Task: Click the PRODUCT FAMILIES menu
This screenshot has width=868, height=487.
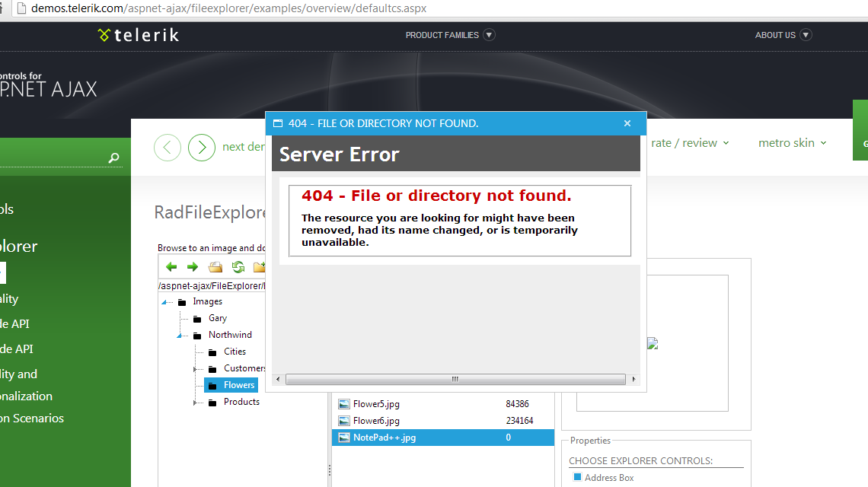Action: (x=442, y=35)
